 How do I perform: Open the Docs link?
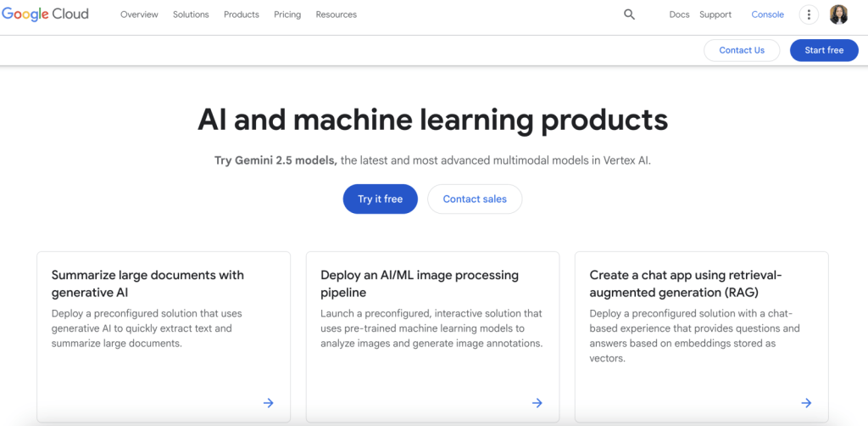tap(679, 14)
